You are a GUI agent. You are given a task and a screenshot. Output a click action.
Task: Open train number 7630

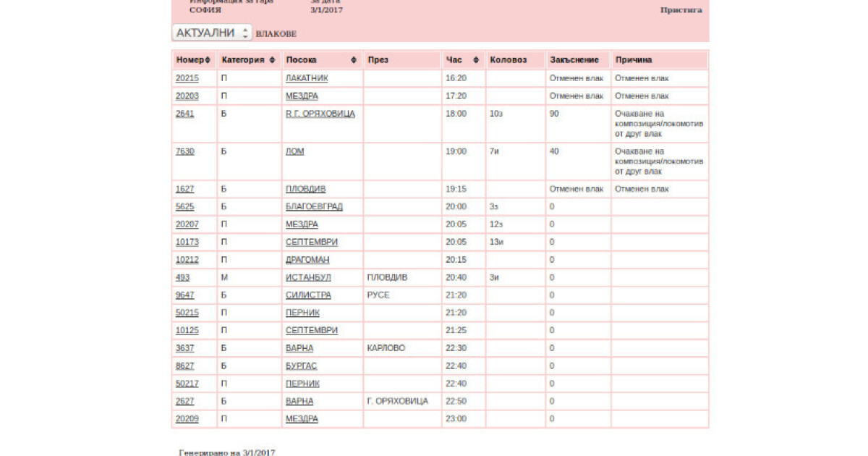(x=184, y=151)
